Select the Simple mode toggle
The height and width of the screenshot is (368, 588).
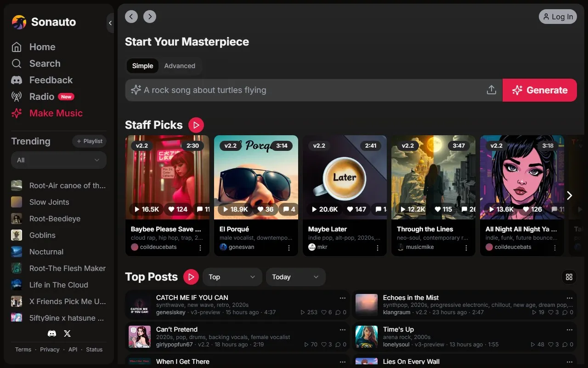pos(142,66)
